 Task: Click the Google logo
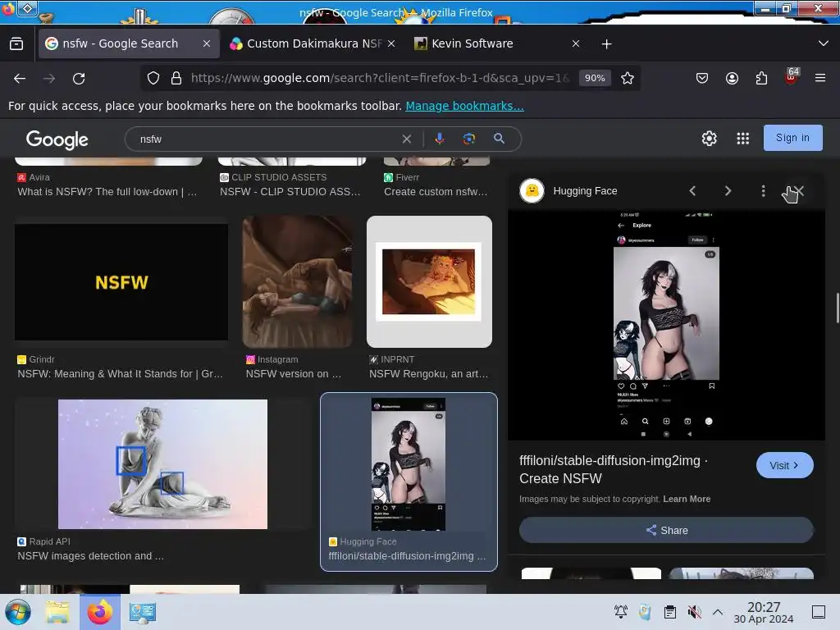(57, 139)
